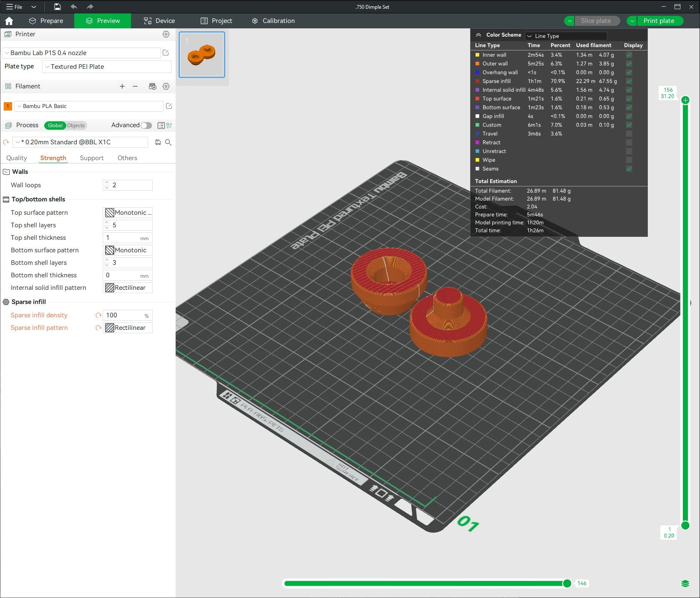Enable Travel display checkbox
Image resolution: width=700 pixels, height=598 pixels.
(629, 134)
